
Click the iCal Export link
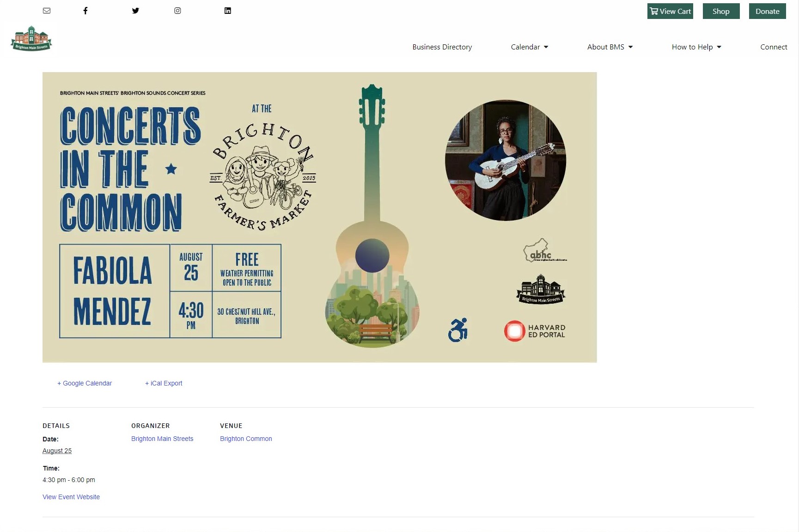tap(164, 383)
